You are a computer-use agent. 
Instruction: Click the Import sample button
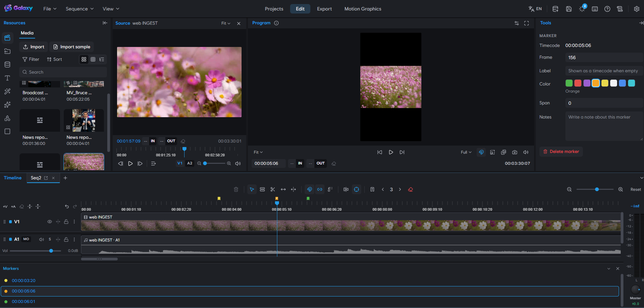(x=72, y=47)
